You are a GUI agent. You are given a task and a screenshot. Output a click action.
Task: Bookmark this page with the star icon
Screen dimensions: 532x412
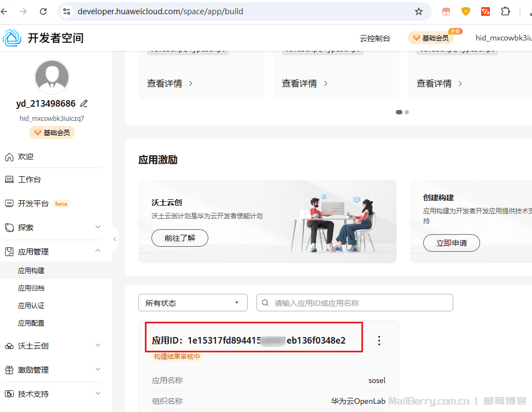pyautogui.click(x=419, y=11)
